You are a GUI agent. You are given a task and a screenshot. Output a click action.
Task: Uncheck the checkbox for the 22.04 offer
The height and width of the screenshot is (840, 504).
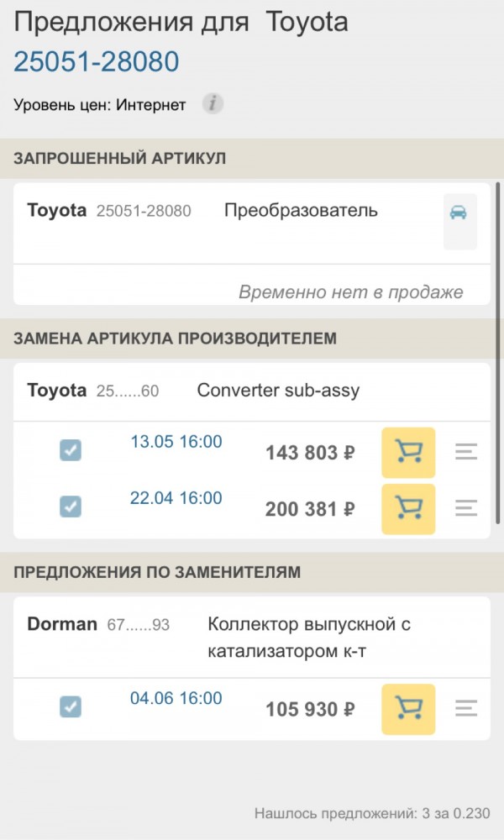(71, 507)
